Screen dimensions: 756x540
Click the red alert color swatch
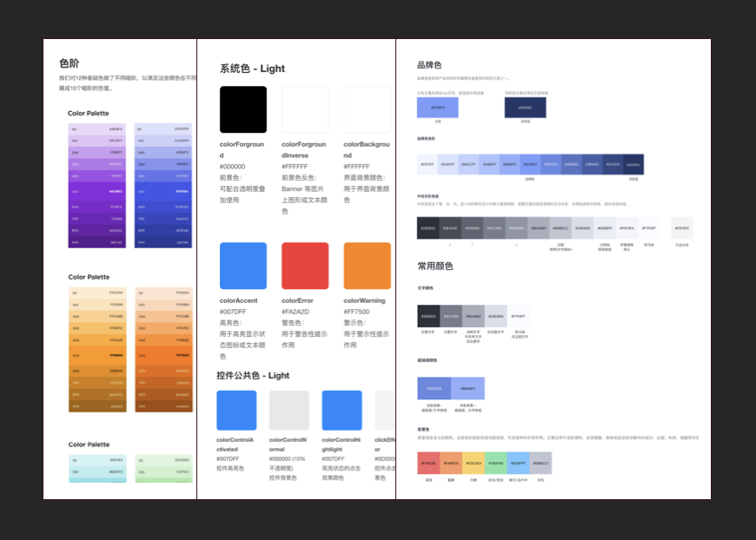[428, 463]
